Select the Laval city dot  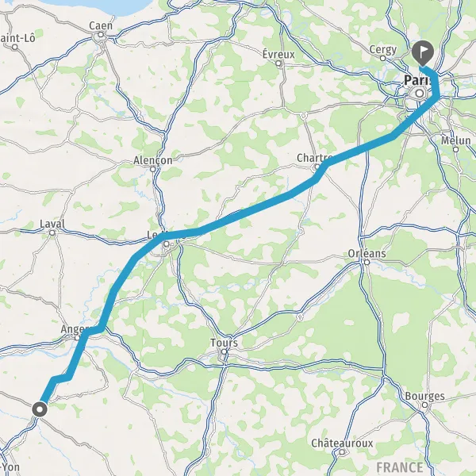(52, 232)
